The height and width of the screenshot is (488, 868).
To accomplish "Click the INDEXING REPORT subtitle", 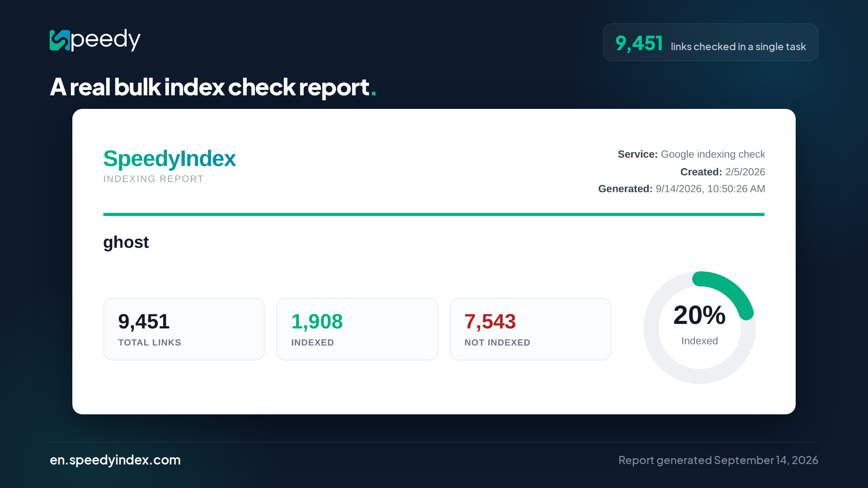I will (x=153, y=179).
